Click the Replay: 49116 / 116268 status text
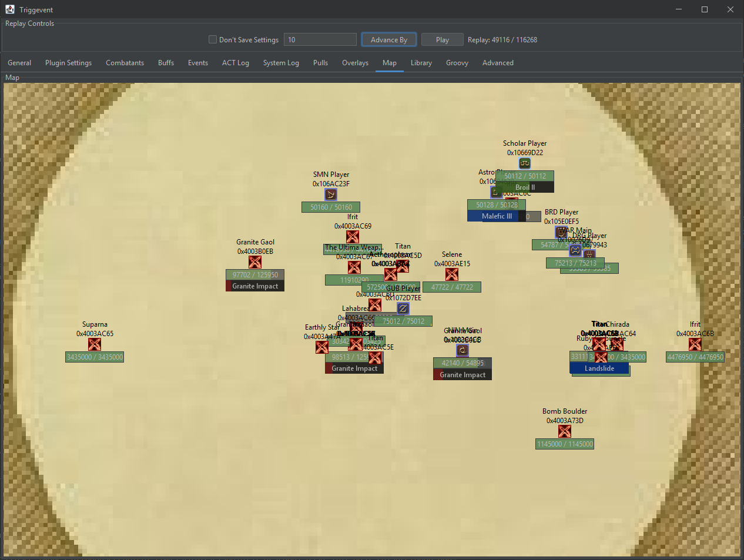 click(502, 40)
